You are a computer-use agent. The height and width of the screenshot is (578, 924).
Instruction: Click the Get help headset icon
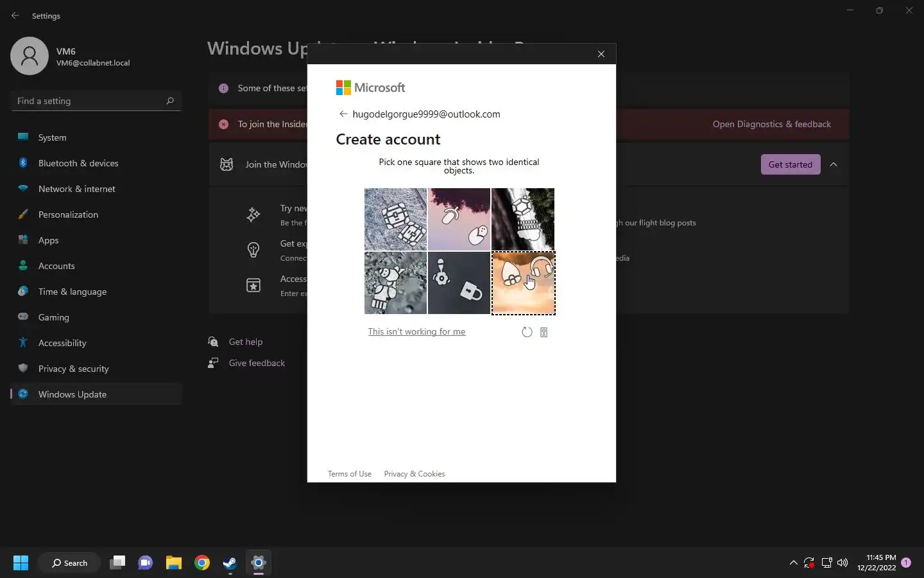pyautogui.click(x=213, y=342)
